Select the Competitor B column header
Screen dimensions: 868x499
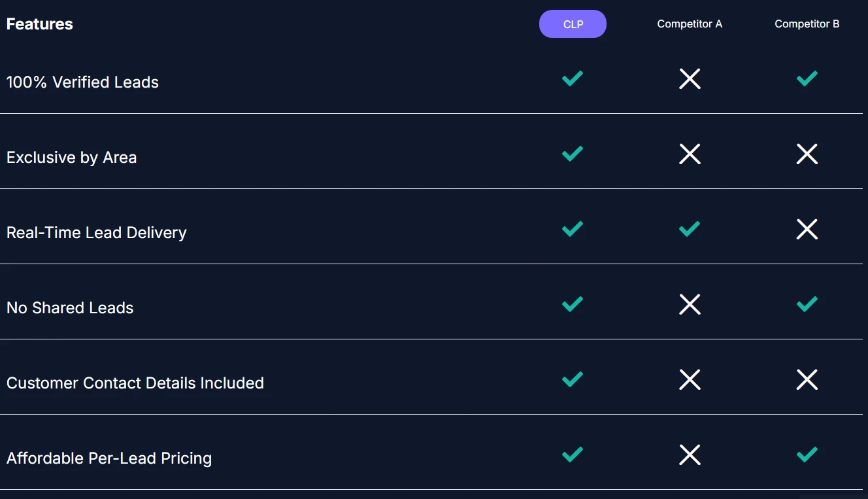pyautogui.click(x=807, y=24)
